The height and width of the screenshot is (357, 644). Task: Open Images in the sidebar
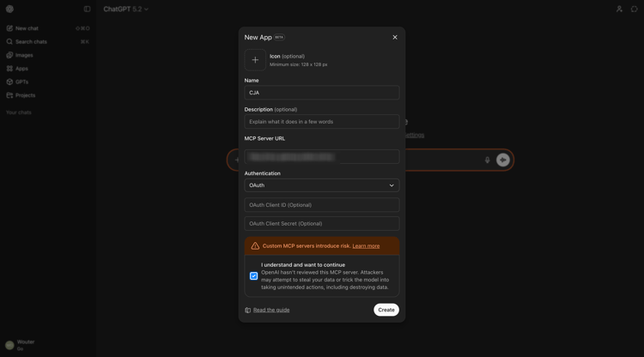coord(48,55)
